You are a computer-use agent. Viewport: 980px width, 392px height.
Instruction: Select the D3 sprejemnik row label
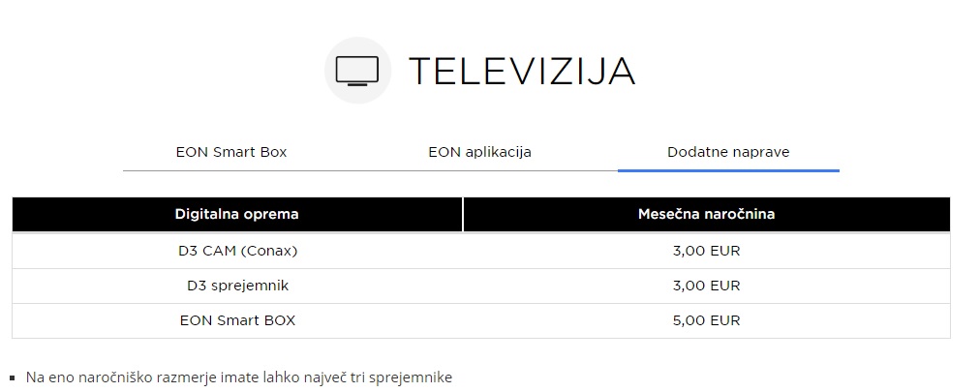tap(237, 286)
